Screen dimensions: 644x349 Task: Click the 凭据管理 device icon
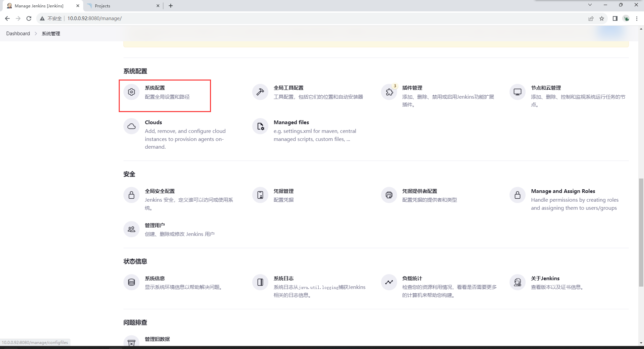tap(260, 195)
